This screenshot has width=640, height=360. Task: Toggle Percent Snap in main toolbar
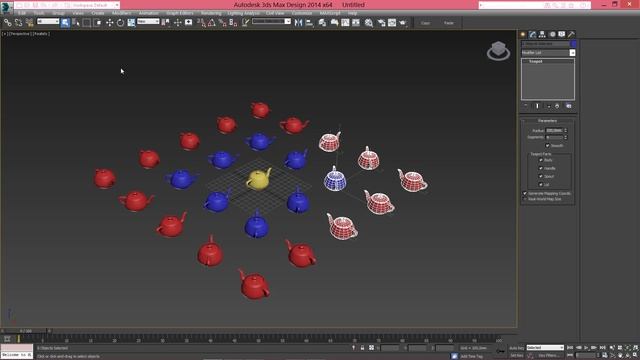[x=222, y=23]
